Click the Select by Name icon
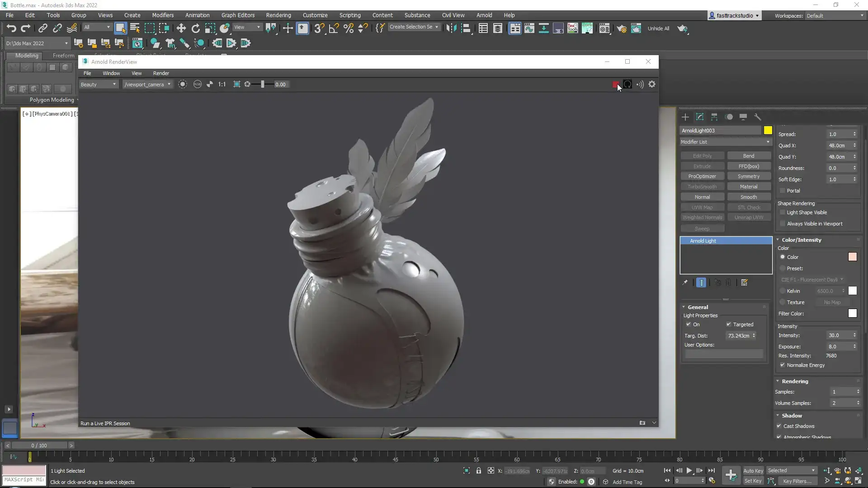 coord(134,28)
